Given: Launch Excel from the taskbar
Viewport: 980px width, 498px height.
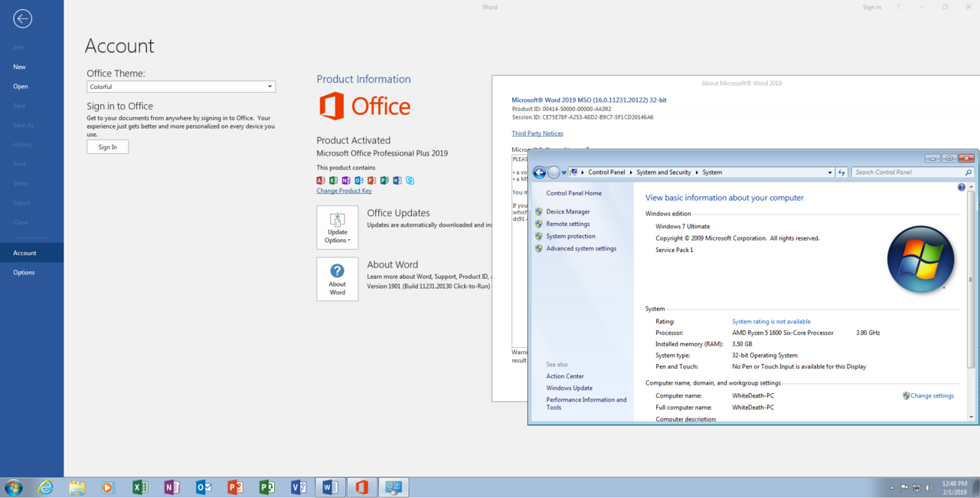Looking at the screenshot, I should (x=140, y=487).
